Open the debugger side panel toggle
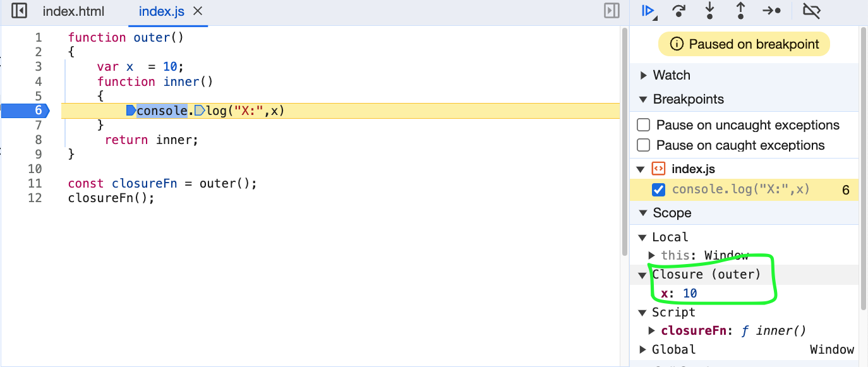The height and width of the screenshot is (367, 868). [x=612, y=11]
